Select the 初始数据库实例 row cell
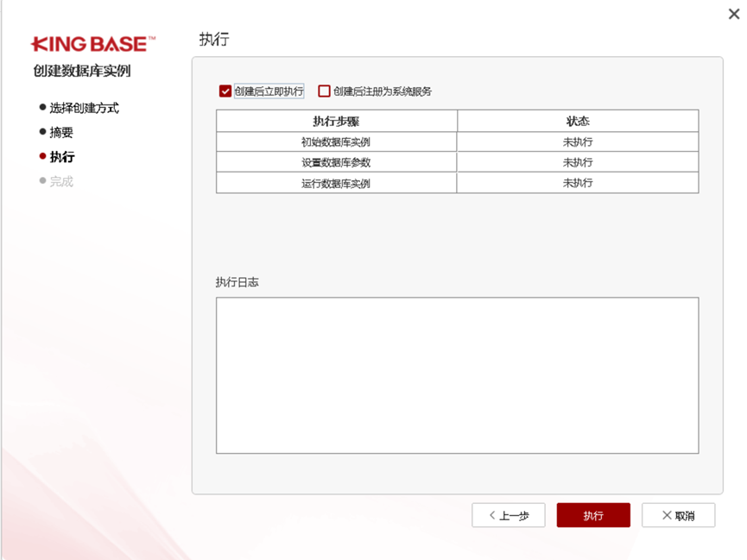 coord(336,142)
